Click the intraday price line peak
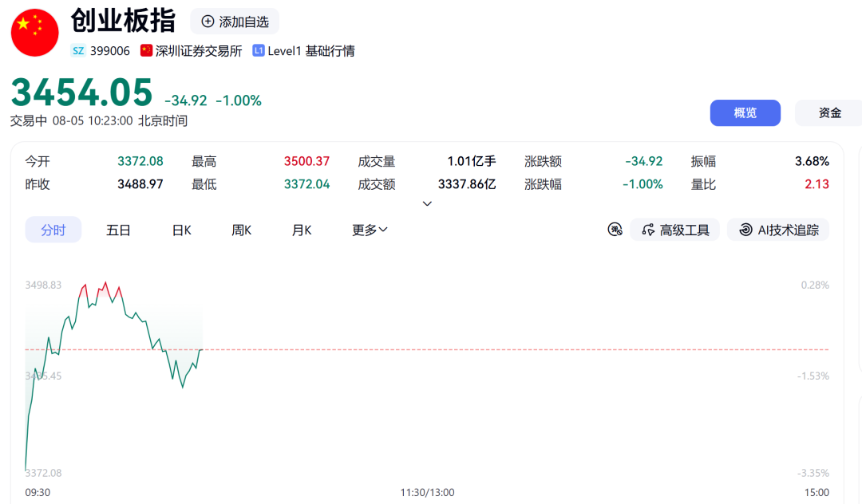 tap(105, 283)
